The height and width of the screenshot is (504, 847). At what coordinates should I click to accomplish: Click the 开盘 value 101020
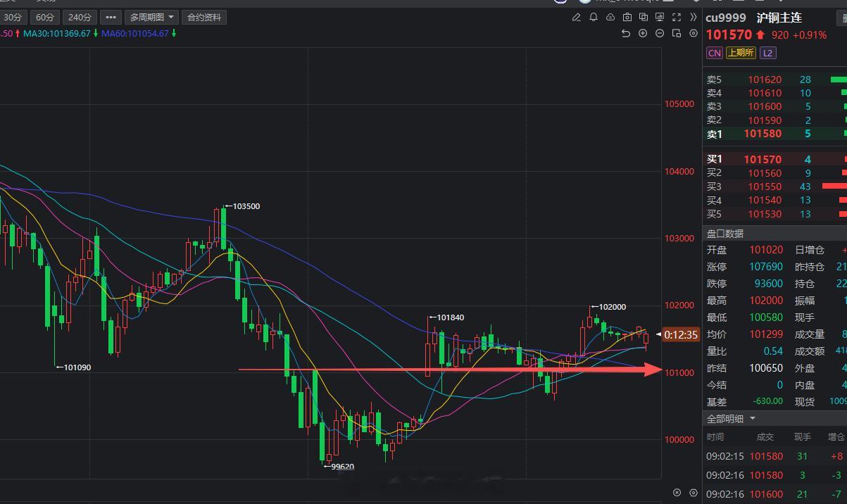(x=766, y=250)
